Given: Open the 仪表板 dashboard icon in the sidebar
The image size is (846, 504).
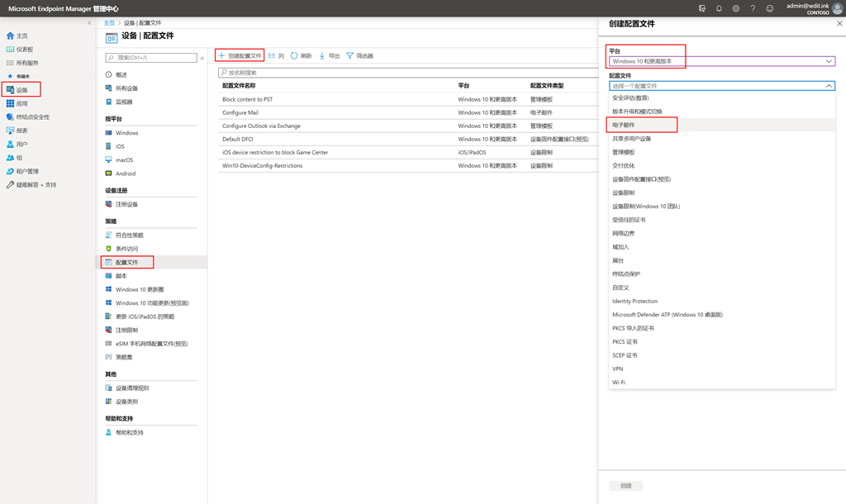Looking at the screenshot, I should pos(10,49).
